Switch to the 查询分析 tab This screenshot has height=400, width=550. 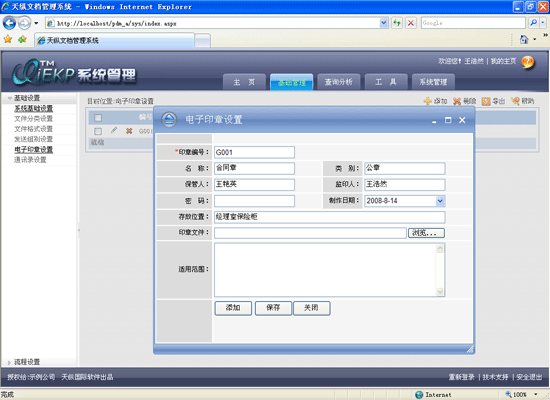click(338, 82)
